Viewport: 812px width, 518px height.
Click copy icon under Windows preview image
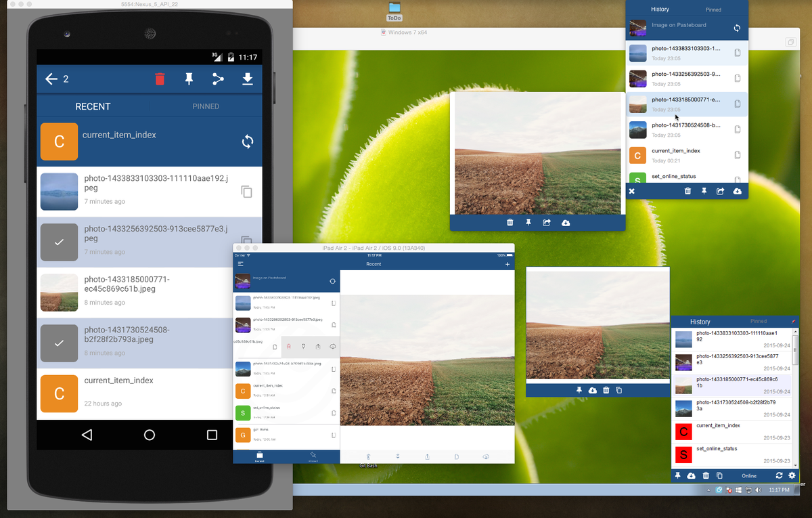pyautogui.click(x=619, y=390)
